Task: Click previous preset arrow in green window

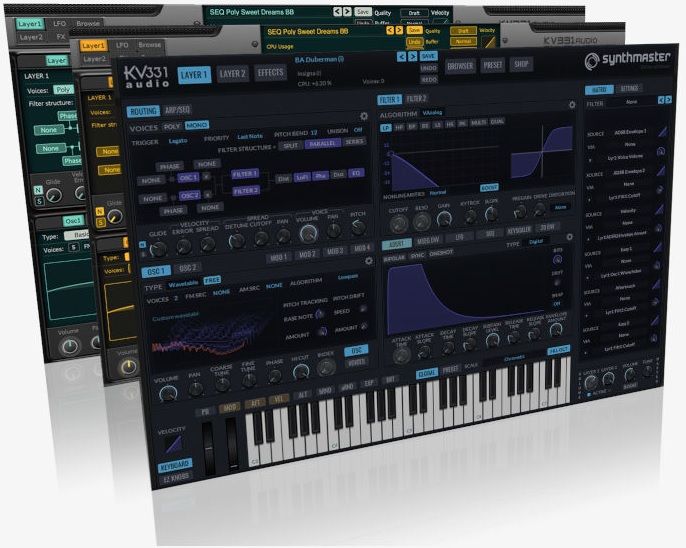Action: [337, 12]
